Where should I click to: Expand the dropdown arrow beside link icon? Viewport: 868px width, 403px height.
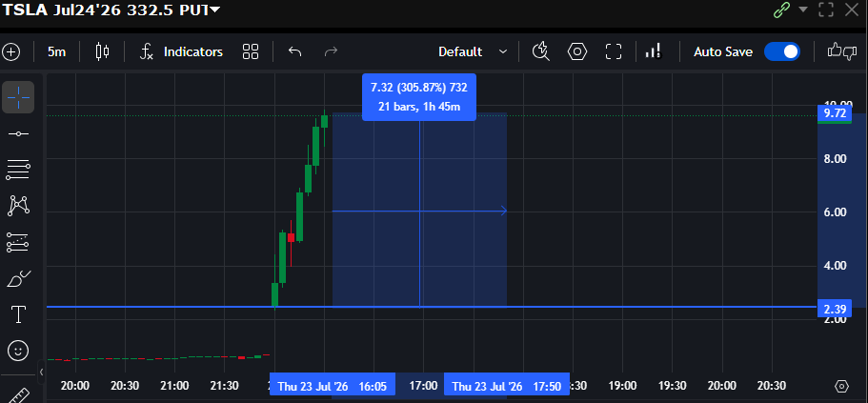[803, 10]
